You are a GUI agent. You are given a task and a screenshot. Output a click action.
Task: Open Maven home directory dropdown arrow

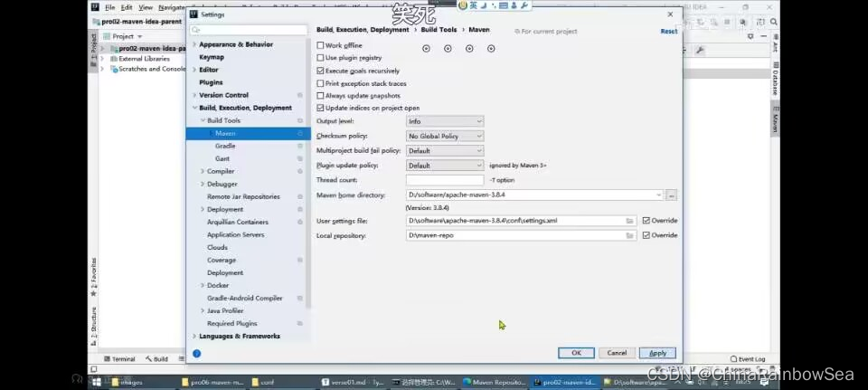658,195
